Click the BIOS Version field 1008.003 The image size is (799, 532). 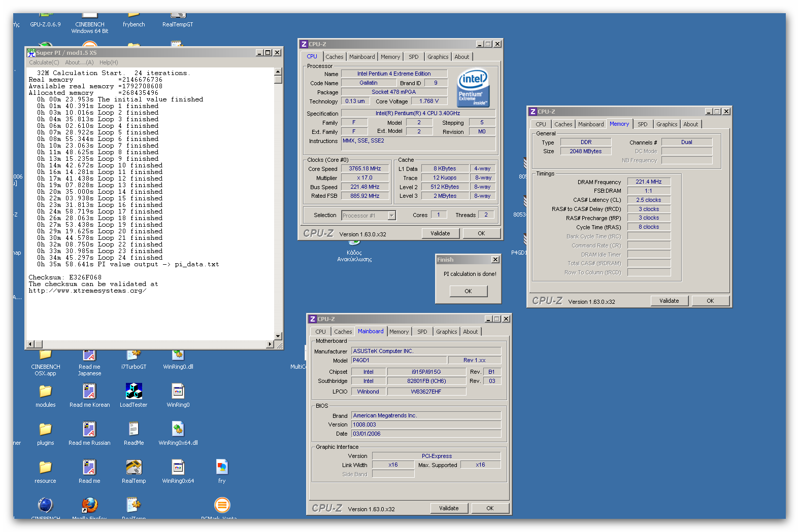pyautogui.click(x=426, y=424)
